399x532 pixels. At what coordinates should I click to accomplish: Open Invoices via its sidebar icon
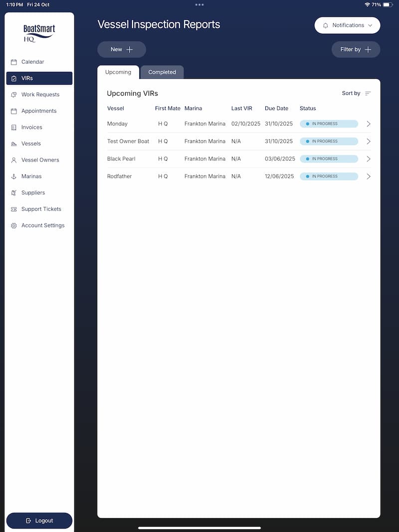[14, 128]
